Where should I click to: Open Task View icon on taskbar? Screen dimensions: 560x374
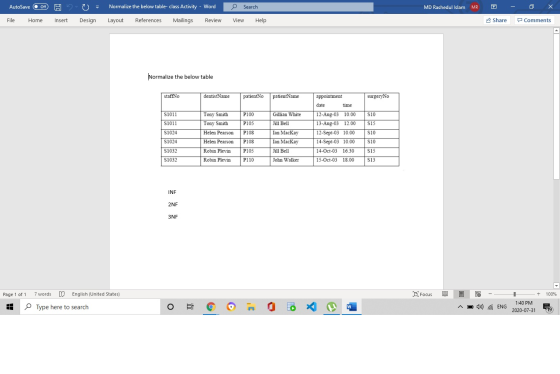(190, 307)
